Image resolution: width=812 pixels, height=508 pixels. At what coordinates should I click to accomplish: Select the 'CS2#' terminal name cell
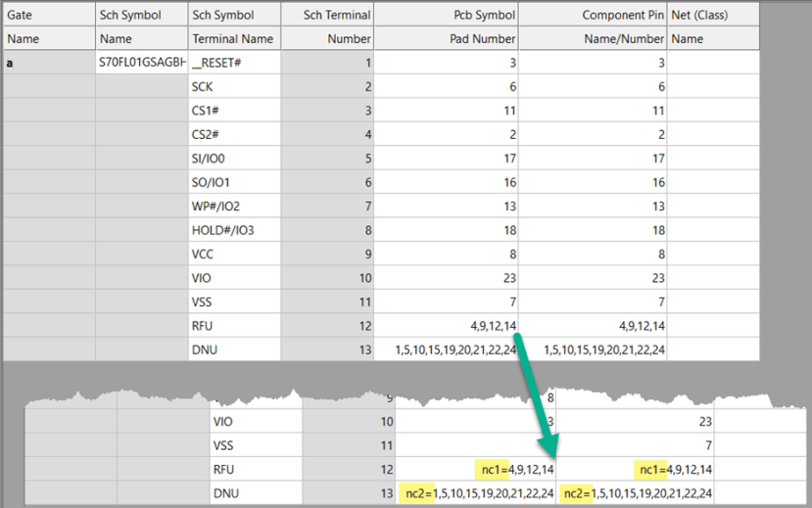tap(235, 134)
